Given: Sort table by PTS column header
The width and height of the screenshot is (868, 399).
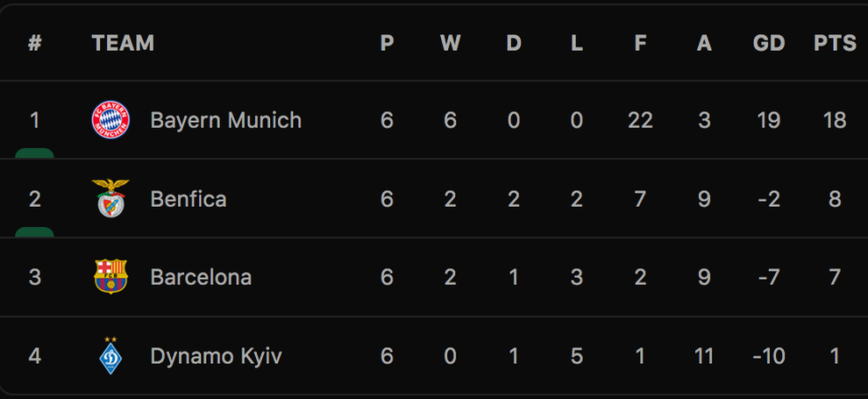Looking at the screenshot, I should (x=835, y=43).
